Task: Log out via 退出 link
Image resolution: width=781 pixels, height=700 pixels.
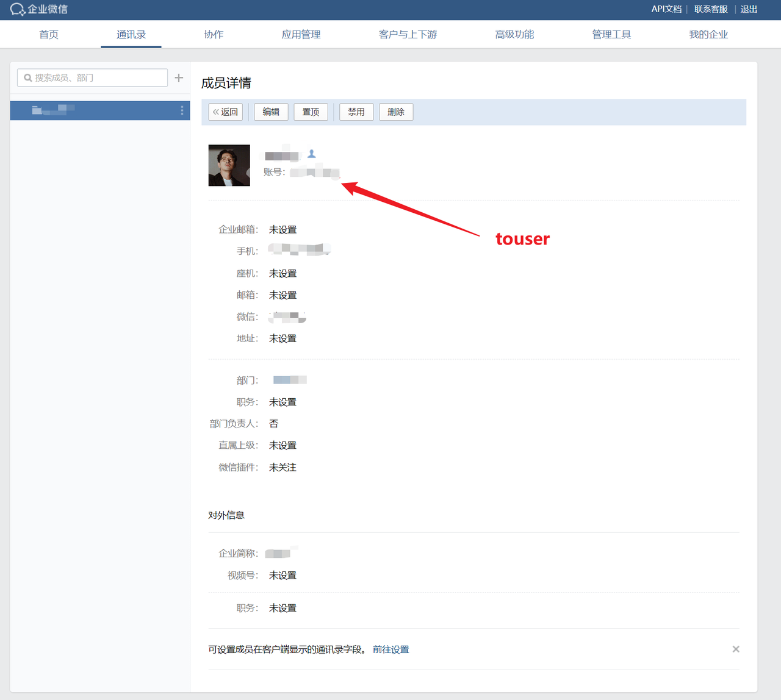Action: click(x=749, y=9)
